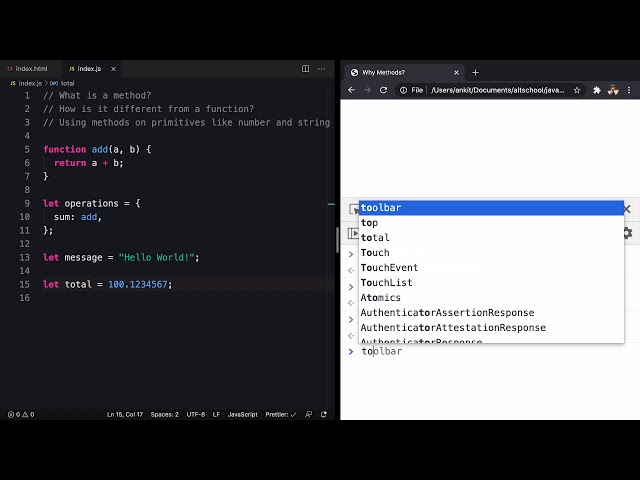Click the "Hello World!" string literal
The height and width of the screenshot is (480, 640).
click(x=157, y=258)
